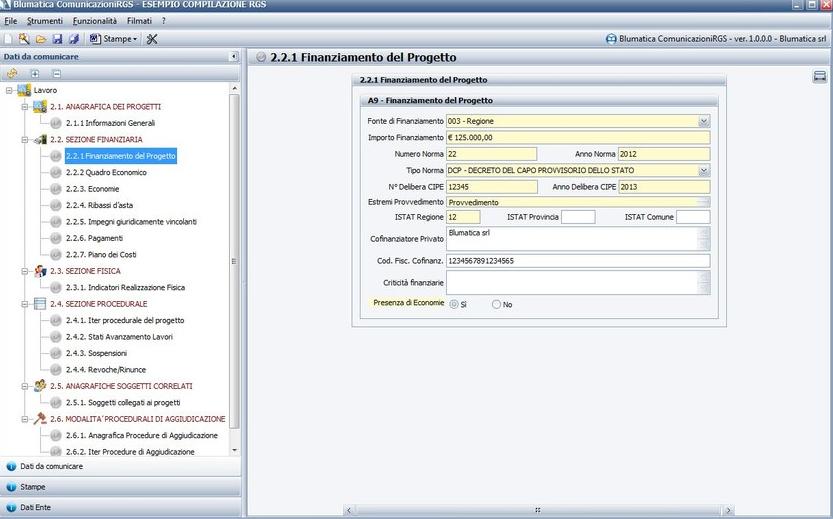This screenshot has width=833, height=519.
Task: Click the icon at top-right of form area
Action: point(819,77)
